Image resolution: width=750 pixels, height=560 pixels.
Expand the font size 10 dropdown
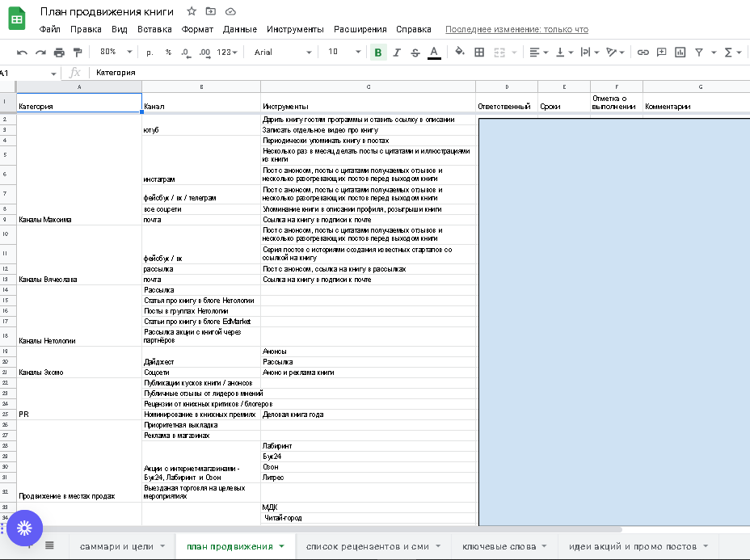pos(344,53)
